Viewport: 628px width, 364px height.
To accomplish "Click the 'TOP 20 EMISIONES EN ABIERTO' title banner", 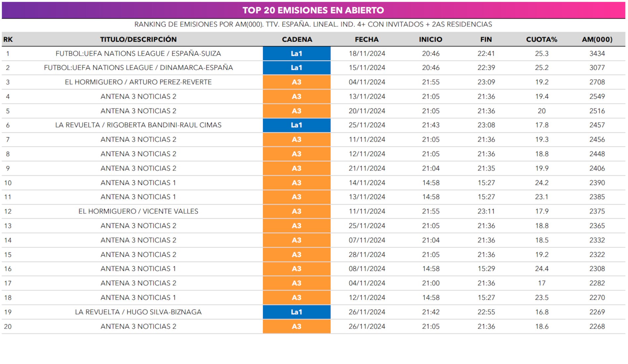I will [313, 10].
